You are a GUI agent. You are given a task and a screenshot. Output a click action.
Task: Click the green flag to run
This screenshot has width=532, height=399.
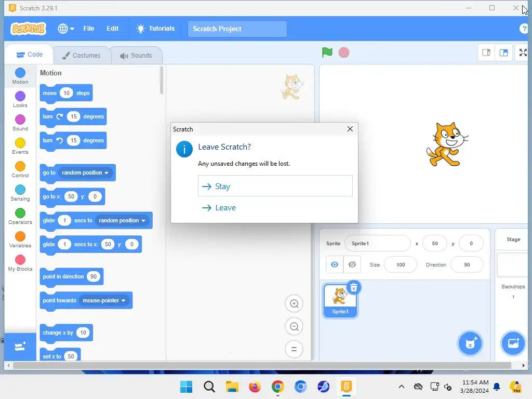[327, 52]
